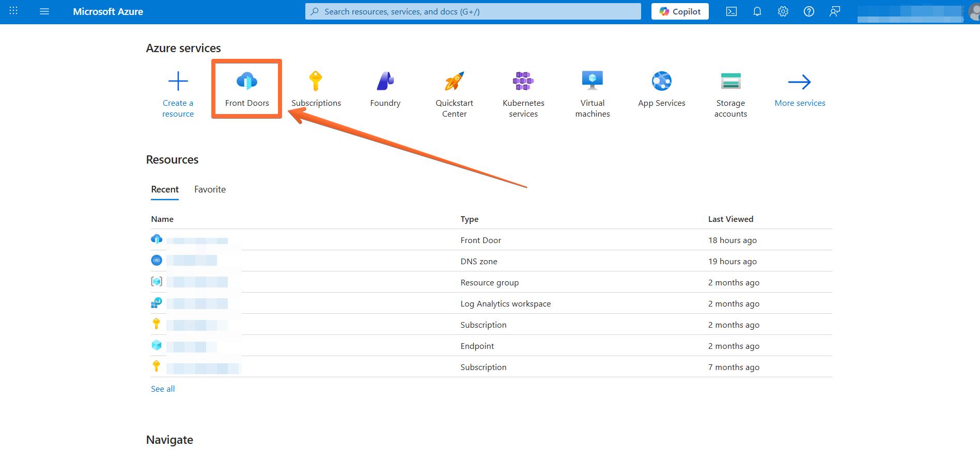
Task: Select the 'Log Analytics workspace' type cell
Action: pos(506,304)
